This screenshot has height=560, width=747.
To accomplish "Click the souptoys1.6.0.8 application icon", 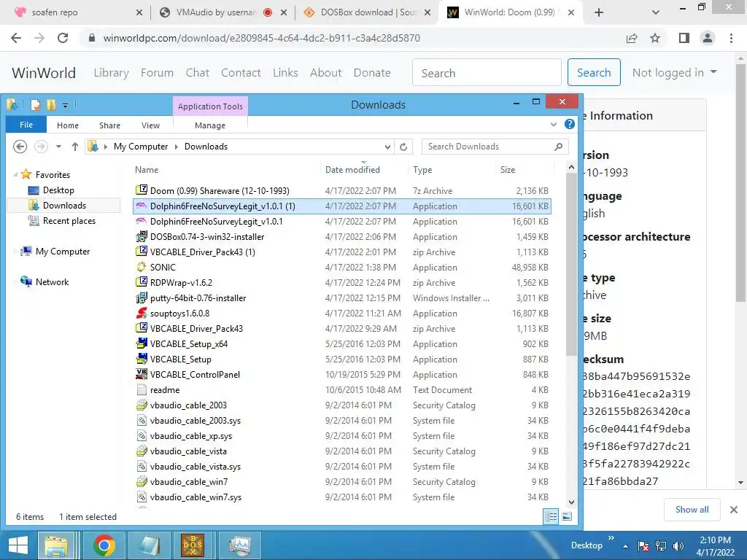I will (142, 313).
